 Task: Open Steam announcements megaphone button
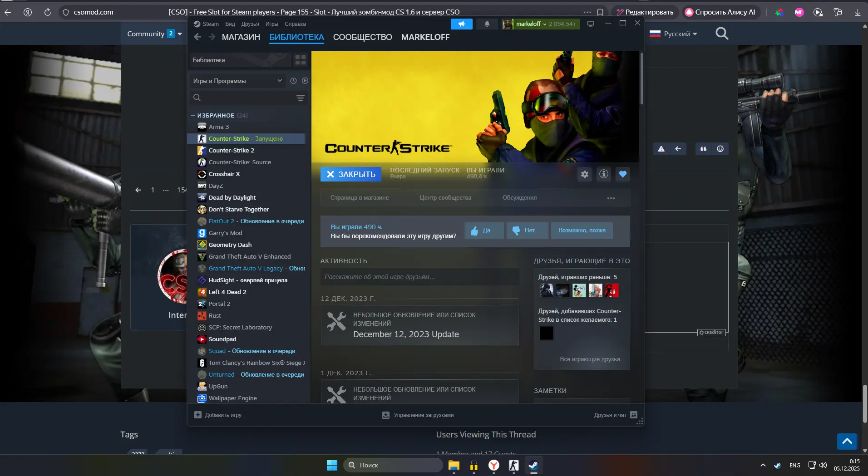461,24
